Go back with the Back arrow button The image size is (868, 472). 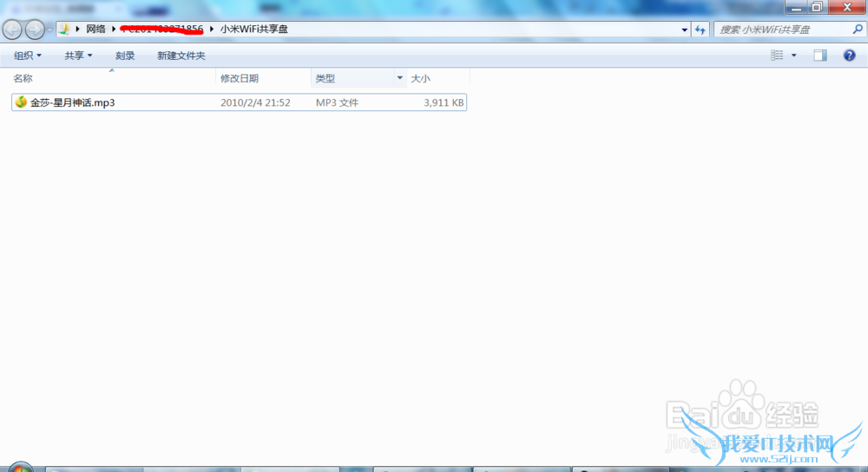[12, 29]
